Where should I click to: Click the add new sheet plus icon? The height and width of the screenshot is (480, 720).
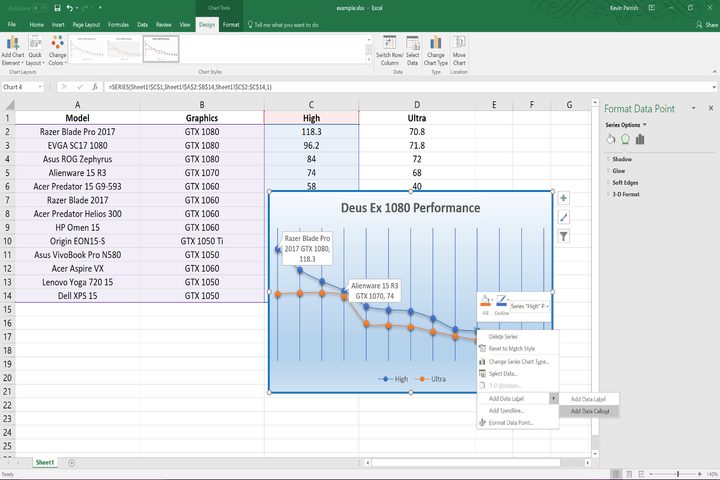(72, 463)
